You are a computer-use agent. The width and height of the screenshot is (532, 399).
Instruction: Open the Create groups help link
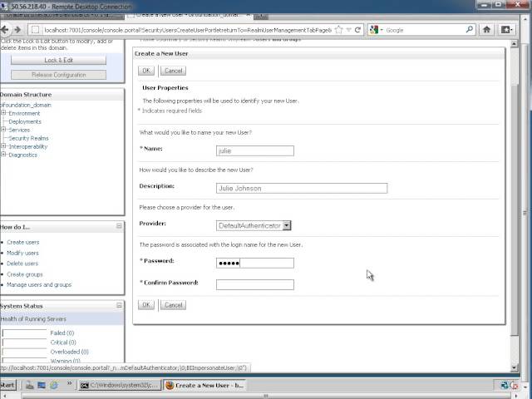coord(25,274)
